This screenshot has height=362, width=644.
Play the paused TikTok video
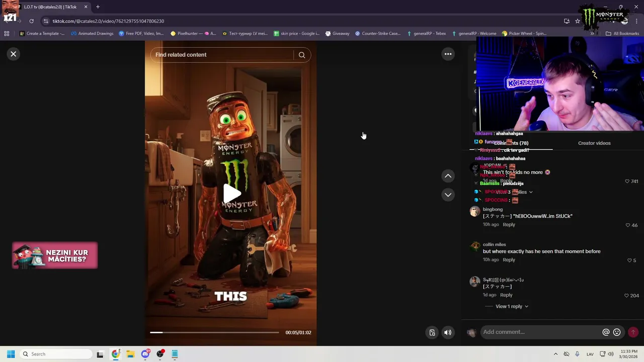tap(231, 194)
